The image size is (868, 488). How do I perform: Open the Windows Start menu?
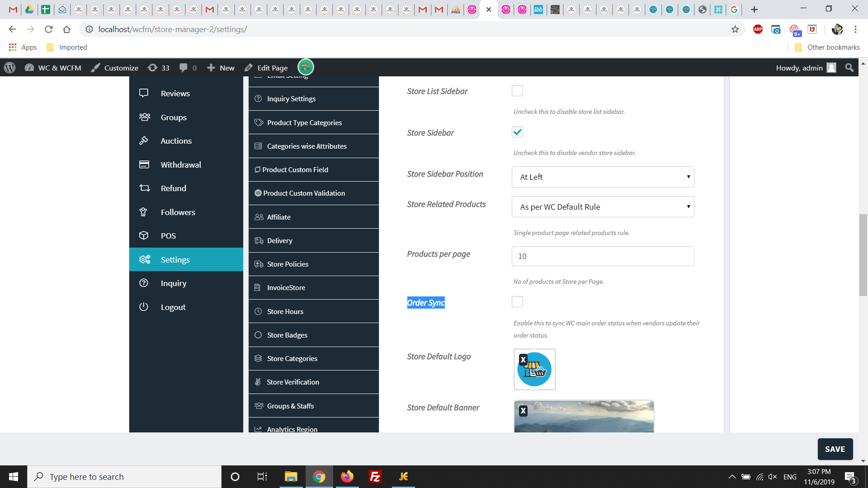(x=14, y=477)
